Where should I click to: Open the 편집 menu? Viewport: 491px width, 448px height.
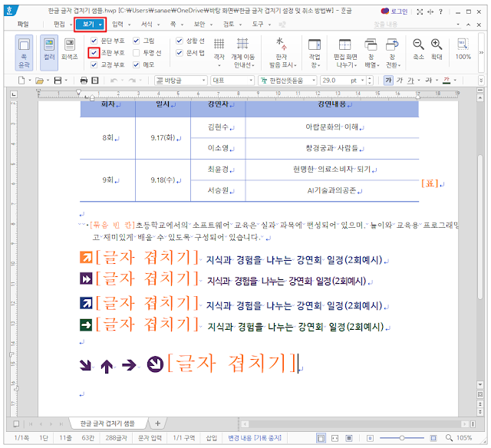coord(59,24)
